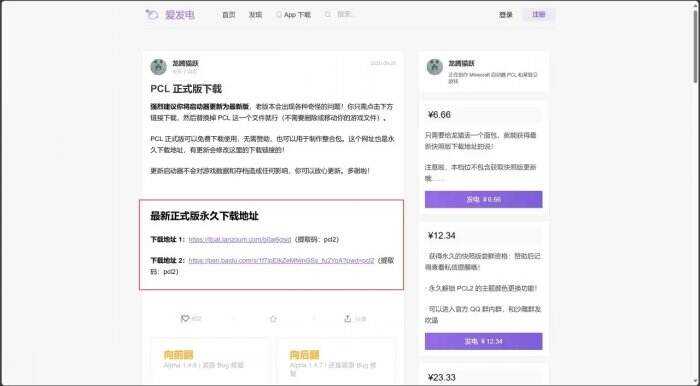This screenshot has height=386, width=700.
Task: Click the 爱发电 logo icon
Action: (152, 15)
